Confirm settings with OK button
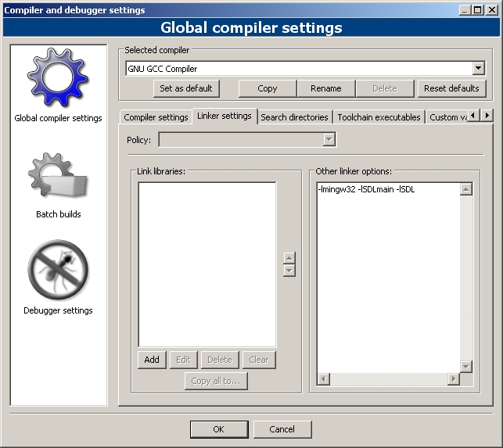Image resolution: width=503 pixels, height=448 pixels. point(219,429)
